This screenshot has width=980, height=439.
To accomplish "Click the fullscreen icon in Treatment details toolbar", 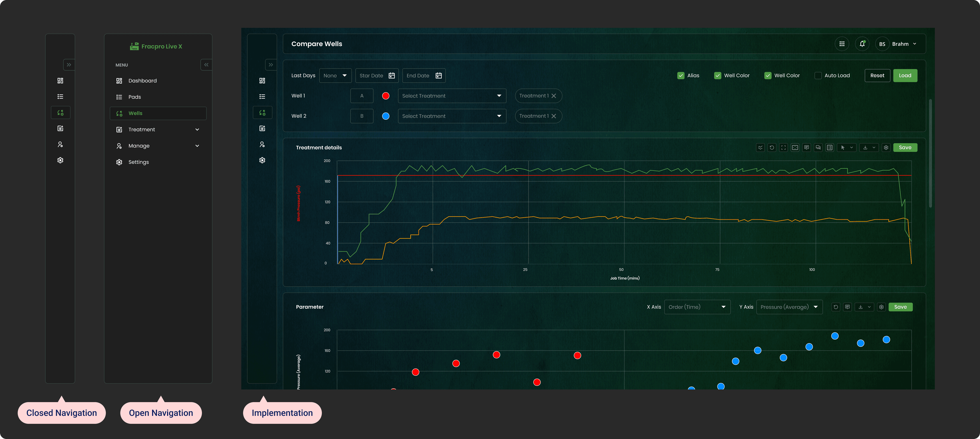I will coord(783,148).
